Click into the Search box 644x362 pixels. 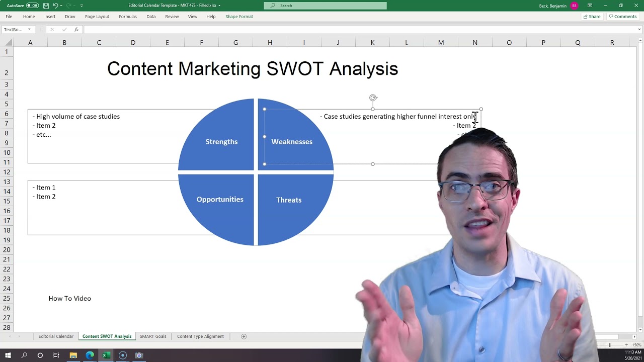point(325,6)
